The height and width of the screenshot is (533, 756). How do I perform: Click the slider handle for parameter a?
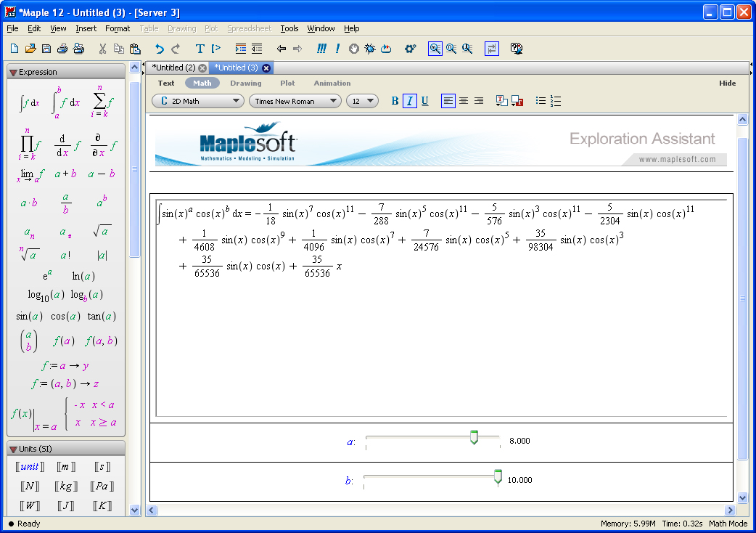(x=474, y=437)
